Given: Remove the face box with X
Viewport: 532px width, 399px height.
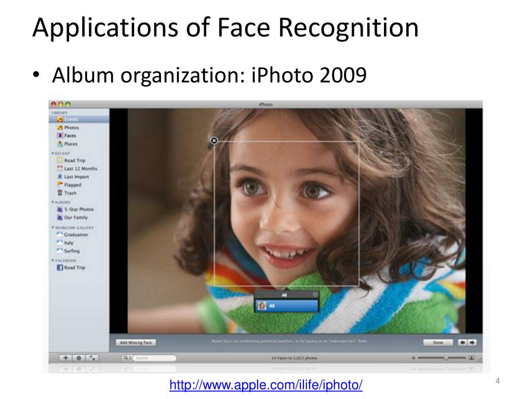Looking at the screenshot, I should tap(214, 140).
